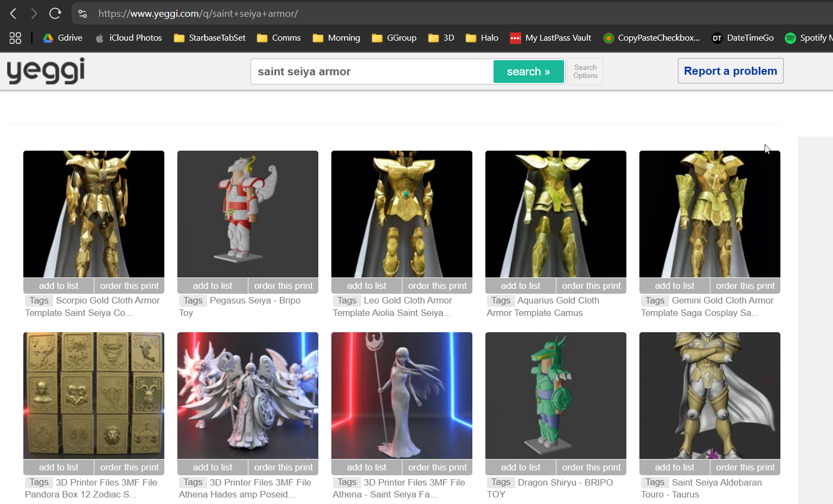
Task: Open Scorpio Gold Cloth Armor Template title link
Action: click(93, 307)
